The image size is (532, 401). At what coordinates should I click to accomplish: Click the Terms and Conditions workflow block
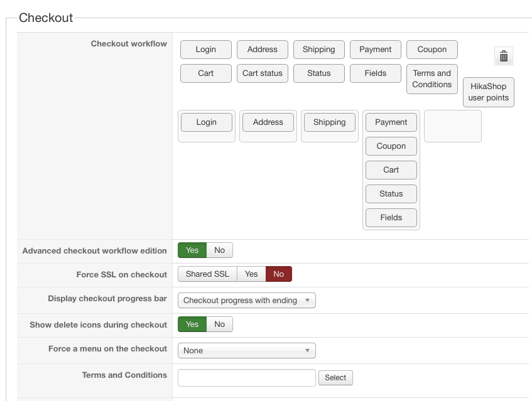click(432, 79)
